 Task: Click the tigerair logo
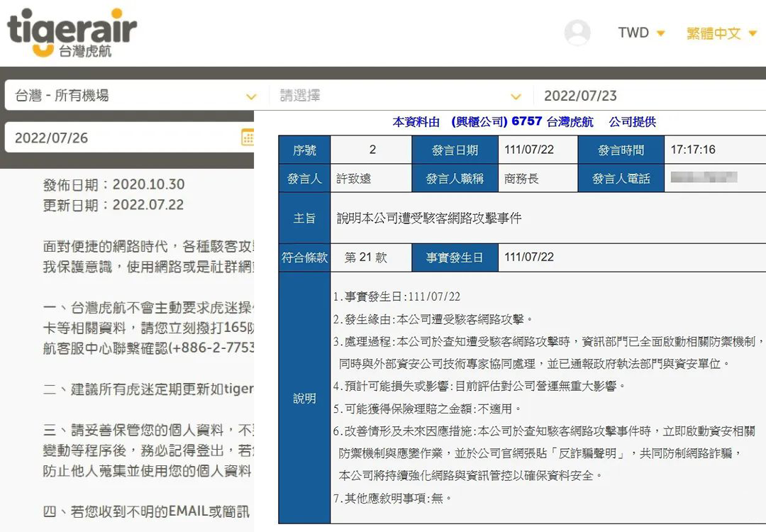point(72,32)
